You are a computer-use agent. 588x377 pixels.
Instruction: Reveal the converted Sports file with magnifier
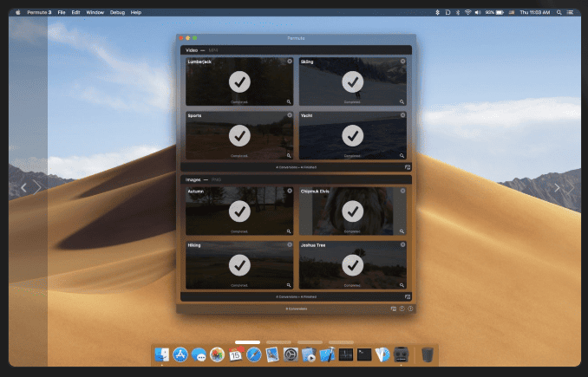pyautogui.click(x=289, y=155)
